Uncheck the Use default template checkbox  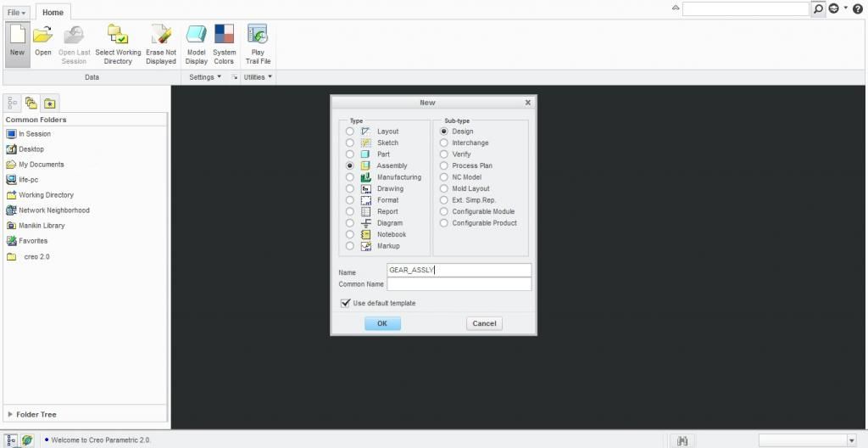346,303
